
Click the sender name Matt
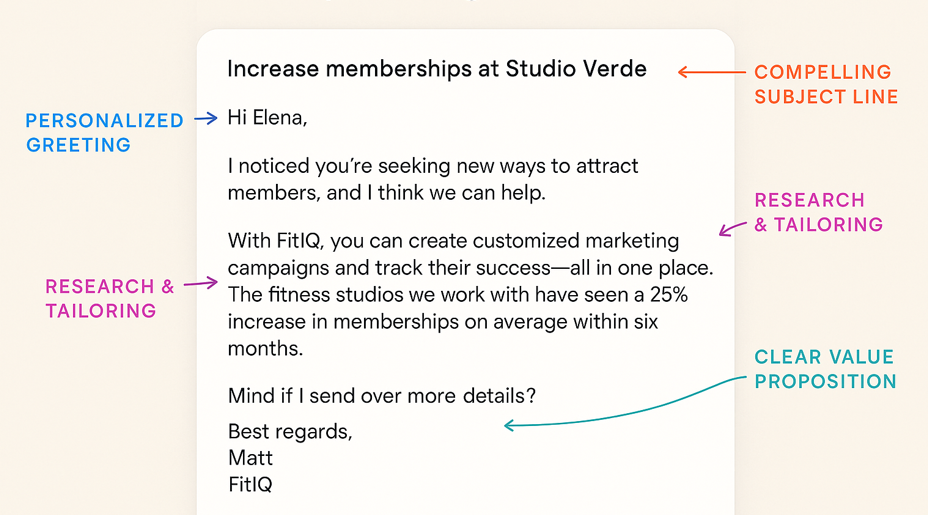click(x=250, y=458)
